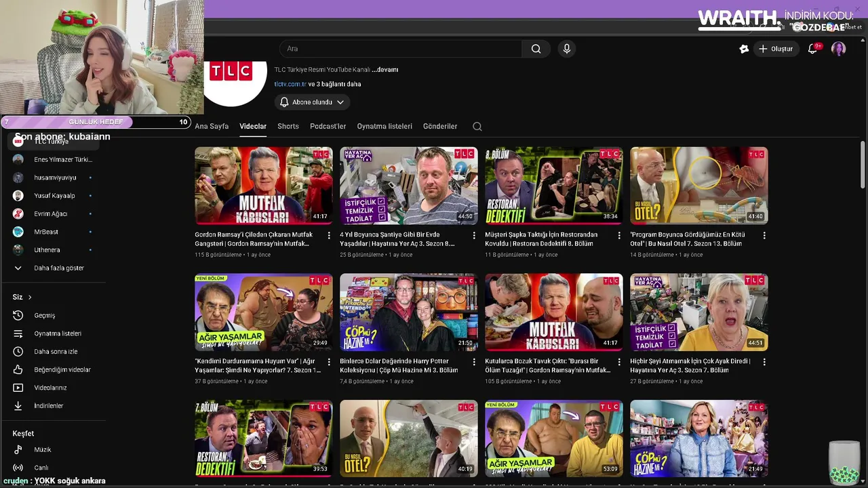Open options menu for Program Boyunca Gördüğümüz video
The height and width of the screenshot is (488, 868).
(764, 235)
